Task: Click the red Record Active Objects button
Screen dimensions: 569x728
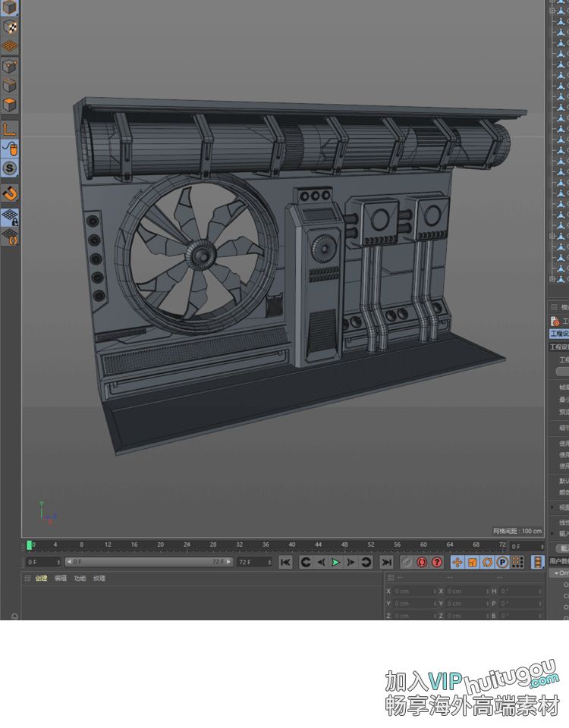Action: [x=422, y=562]
